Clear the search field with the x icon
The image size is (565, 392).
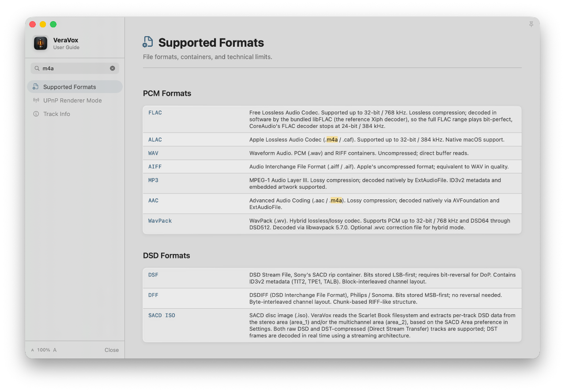(x=113, y=68)
